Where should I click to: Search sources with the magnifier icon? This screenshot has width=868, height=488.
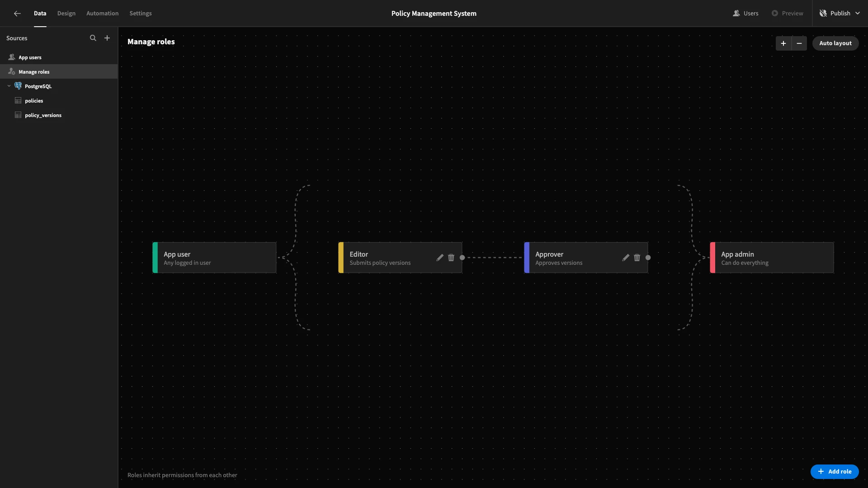point(93,38)
